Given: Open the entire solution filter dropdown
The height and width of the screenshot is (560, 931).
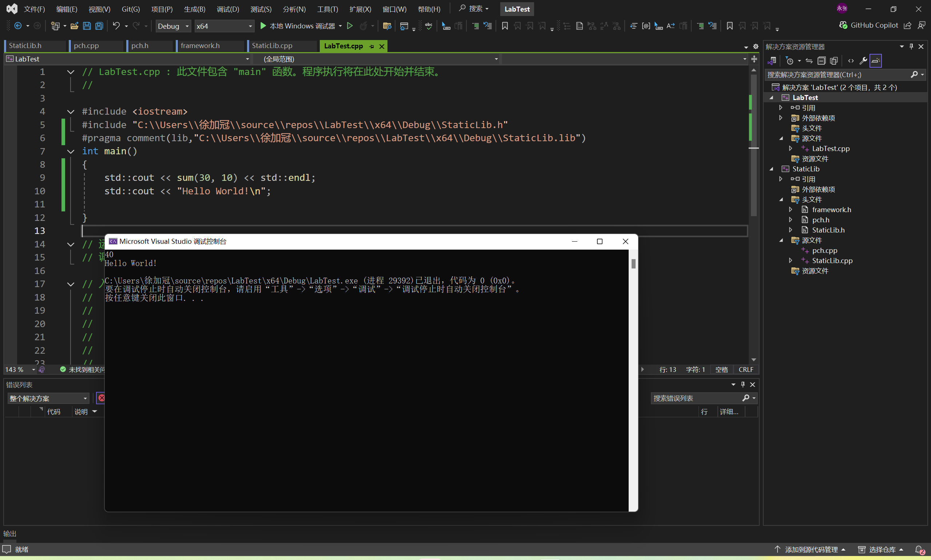Looking at the screenshot, I should click(48, 398).
